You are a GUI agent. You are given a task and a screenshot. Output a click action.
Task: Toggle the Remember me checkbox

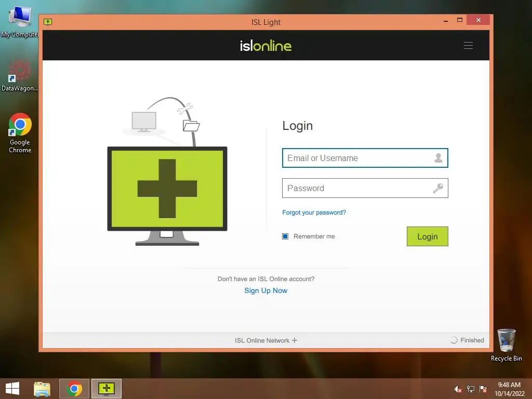(285, 236)
